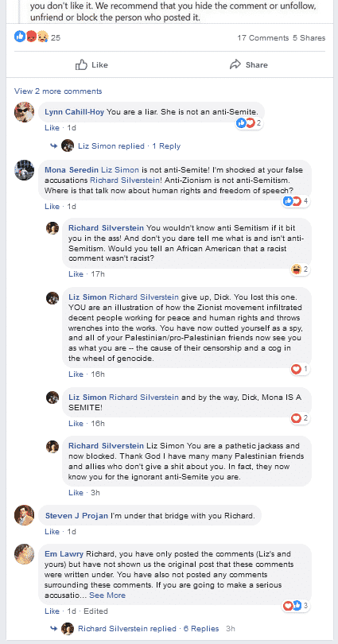Open the 17 Comments link
Image resolution: width=338 pixels, height=644 pixels.
tap(262, 38)
